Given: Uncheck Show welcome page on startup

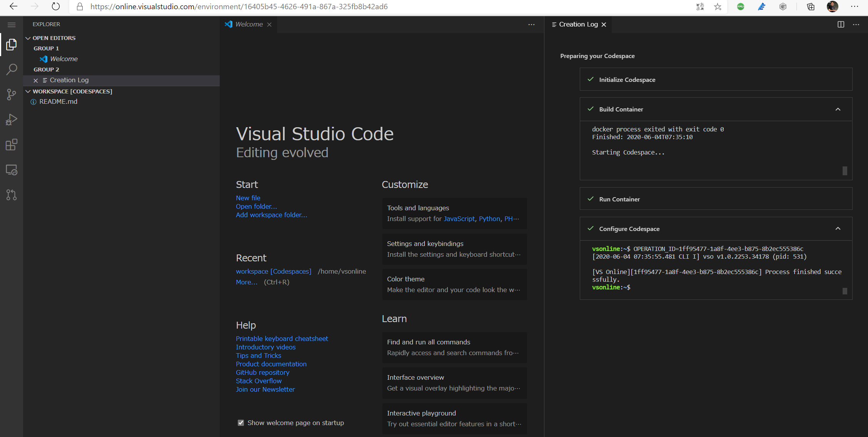Looking at the screenshot, I should 240,422.
